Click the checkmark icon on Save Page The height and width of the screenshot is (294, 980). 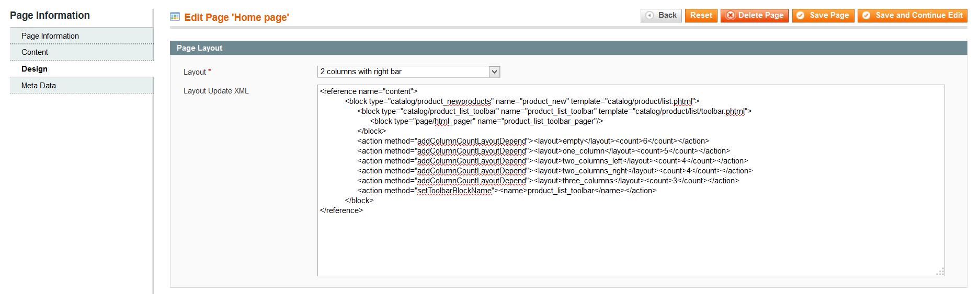pyautogui.click(x=800, y=16)
